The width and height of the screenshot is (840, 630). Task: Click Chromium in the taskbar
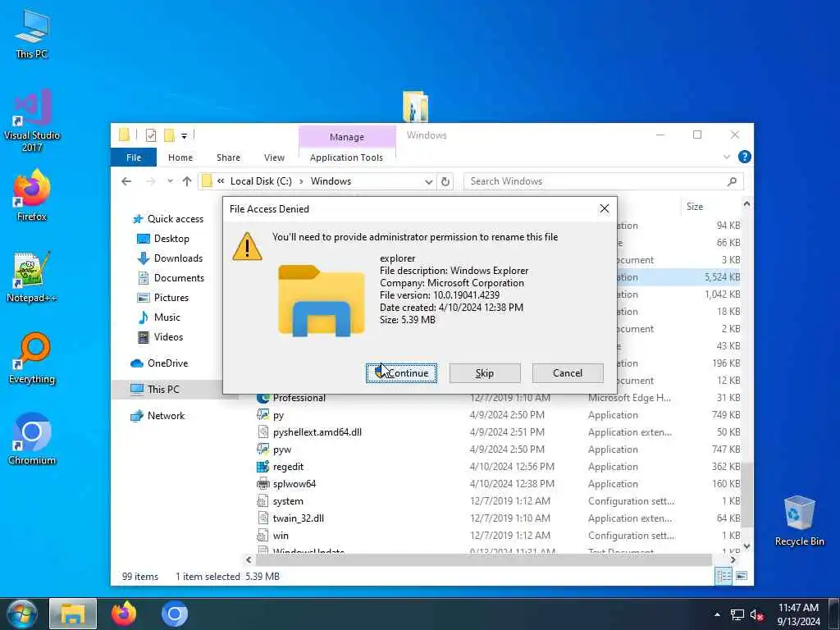(174, 614)
